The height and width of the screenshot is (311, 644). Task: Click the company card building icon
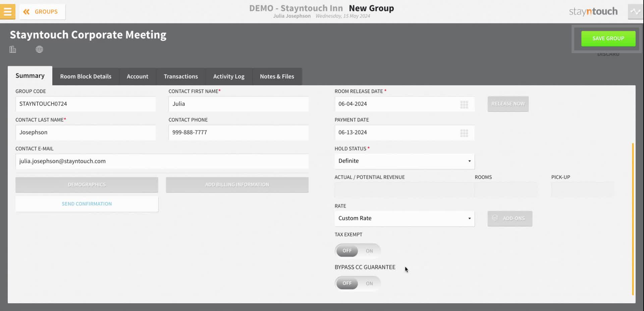(x=13, y=49)
